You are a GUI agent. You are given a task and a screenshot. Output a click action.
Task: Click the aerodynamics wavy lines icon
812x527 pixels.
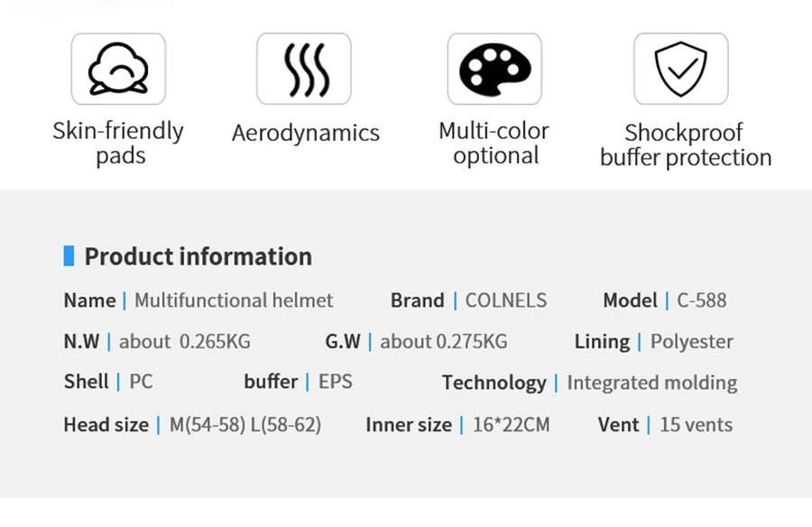(304, 69)
